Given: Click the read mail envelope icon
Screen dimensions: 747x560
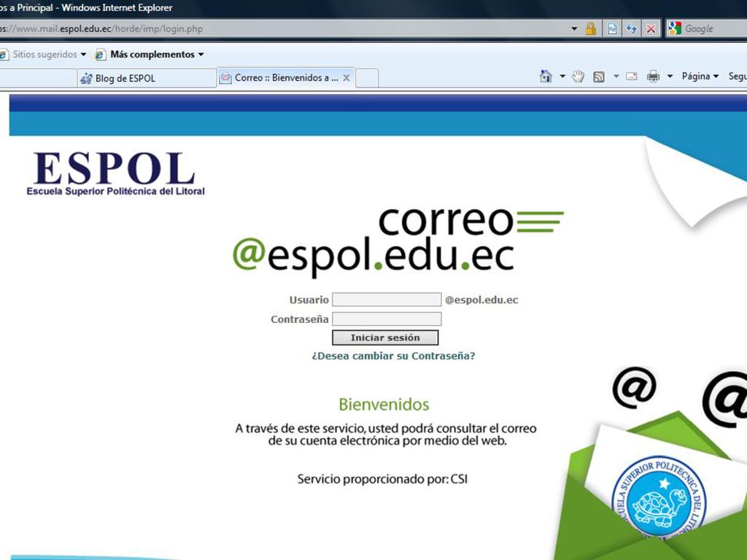Looking at the screenshot, I should [x=631, y=76].
